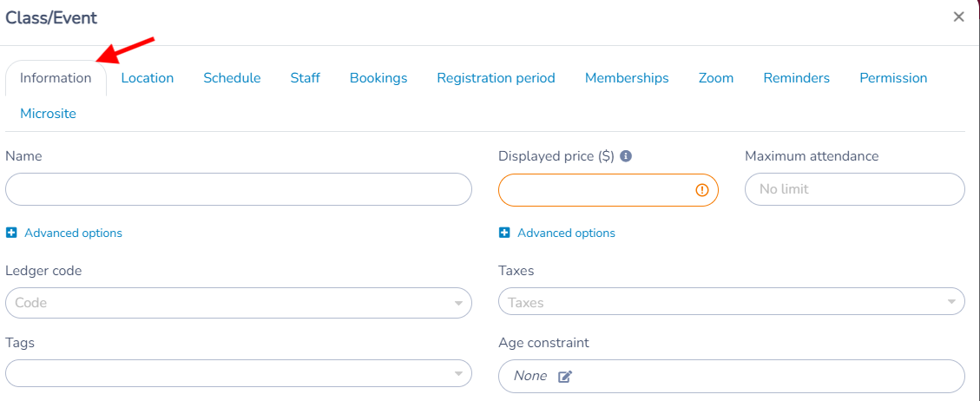Viewport: 980px width, 401px height.
Task: Focus the Name input field
Action: click(x=239, y=189)
